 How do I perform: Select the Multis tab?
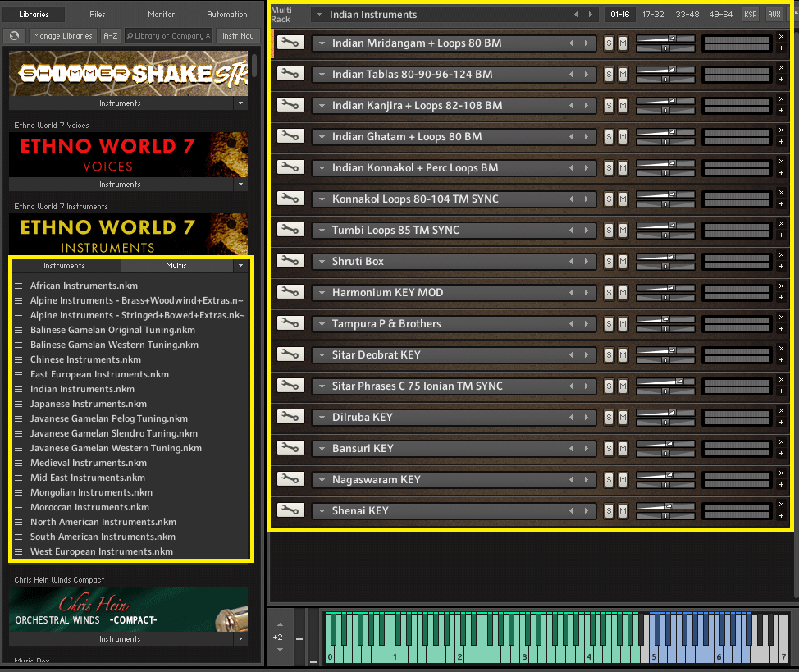tap(176, 265)
